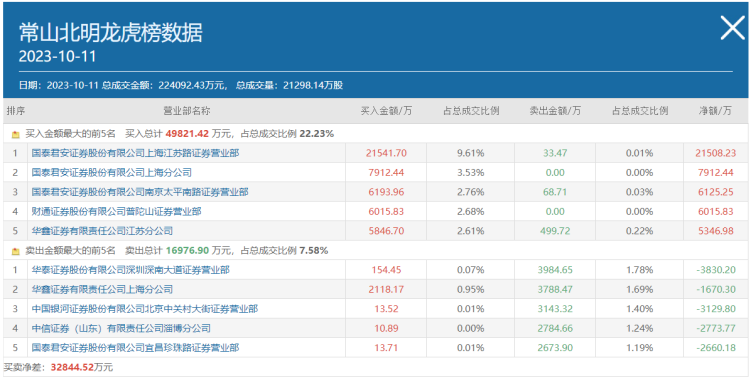
Task: Open 国泰君安证券股份有限公司上海分公司 link
Action: pyautogui.click(x=112, y=173)
